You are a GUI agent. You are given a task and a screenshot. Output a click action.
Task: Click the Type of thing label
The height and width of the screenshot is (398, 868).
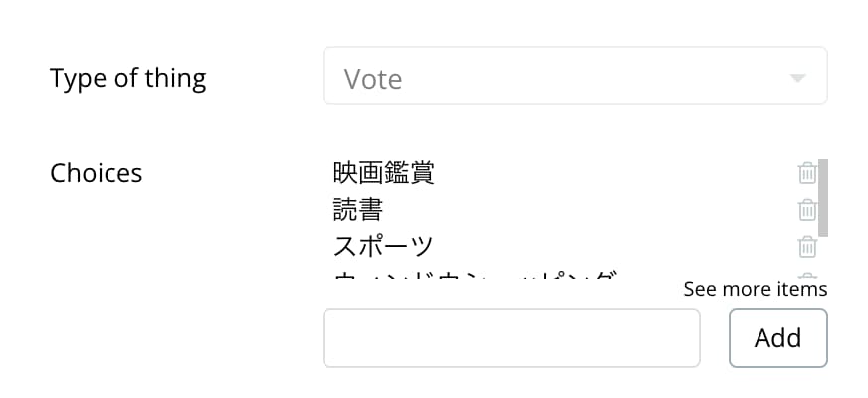click(x=127, y=78)
